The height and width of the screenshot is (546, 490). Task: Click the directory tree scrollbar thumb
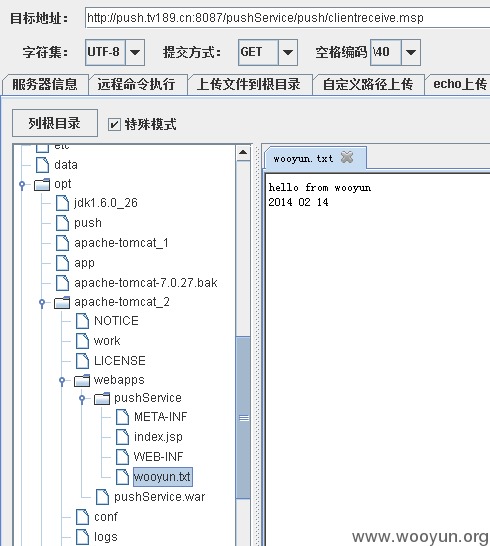coord(243,418)
